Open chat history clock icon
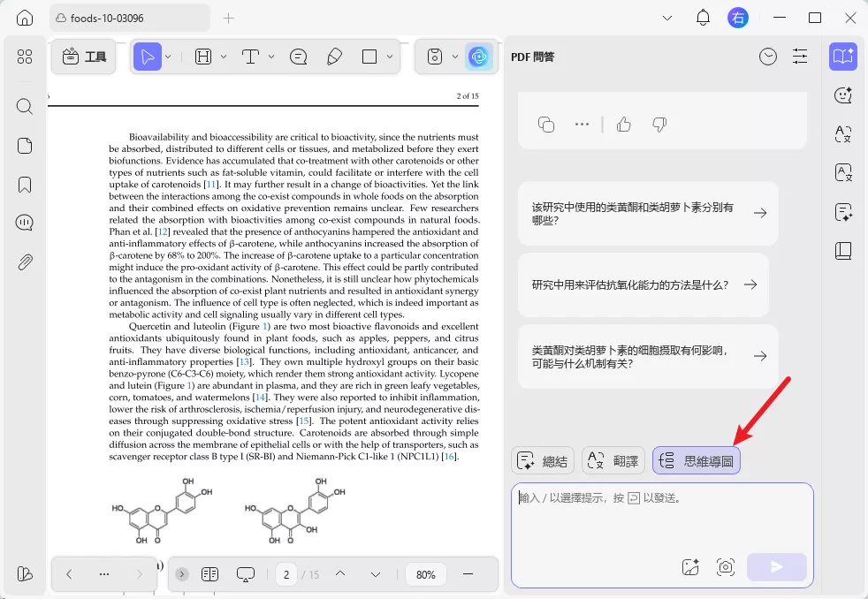The width and height of the screenshot is (868, 599). [x=768, y=57]
